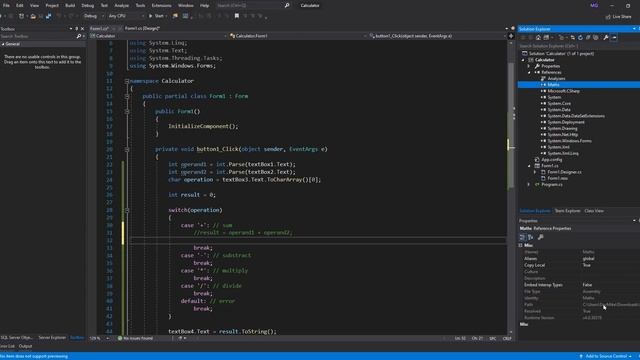Collapse the General toolbox group
Screen dimensions: 640x360
pyautogui.click(x=3, y=44)
